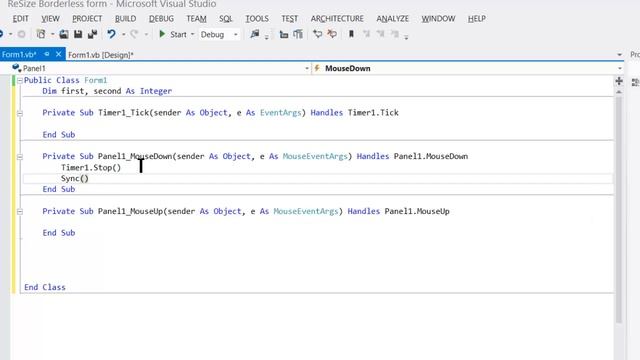Image resolution: width=640 pixels, height=360 pixels.
Task: Collapse the Timer1_Tick sub
Action: (x=20, y=113)
